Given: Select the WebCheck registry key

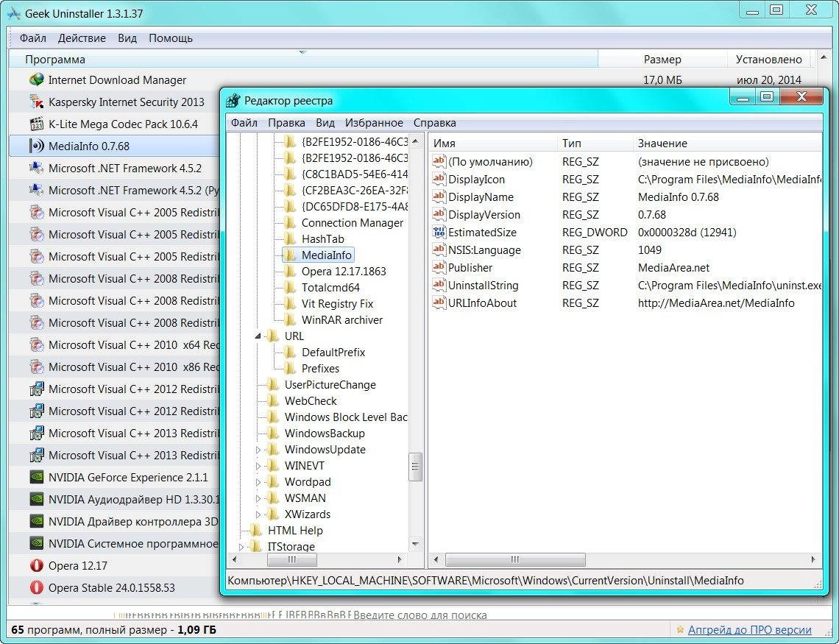Looking at the screenshot, I should [x=311, y=400].
